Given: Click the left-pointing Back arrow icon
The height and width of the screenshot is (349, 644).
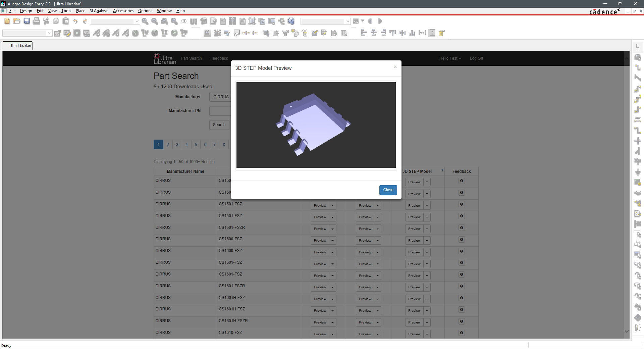Looking at the screenshot, I should tap(370, 21).
